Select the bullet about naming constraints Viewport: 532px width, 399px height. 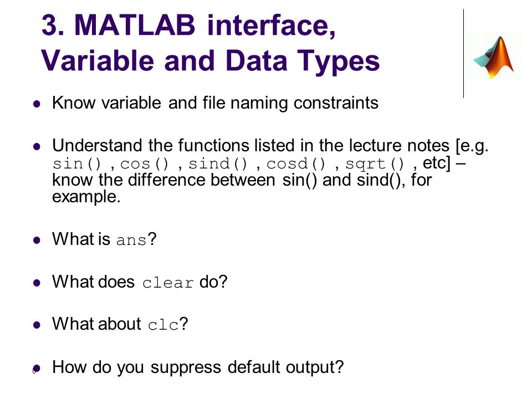tap(215, 103)
